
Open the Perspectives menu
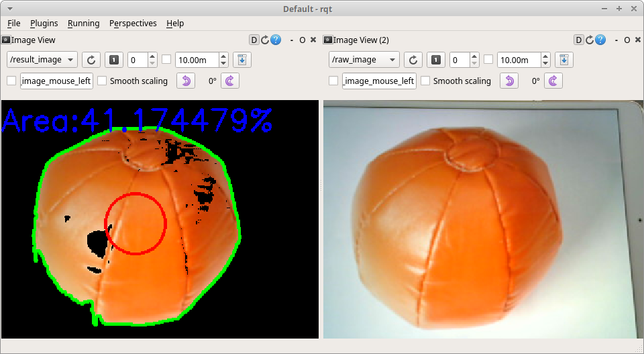(x=133, y=24)
